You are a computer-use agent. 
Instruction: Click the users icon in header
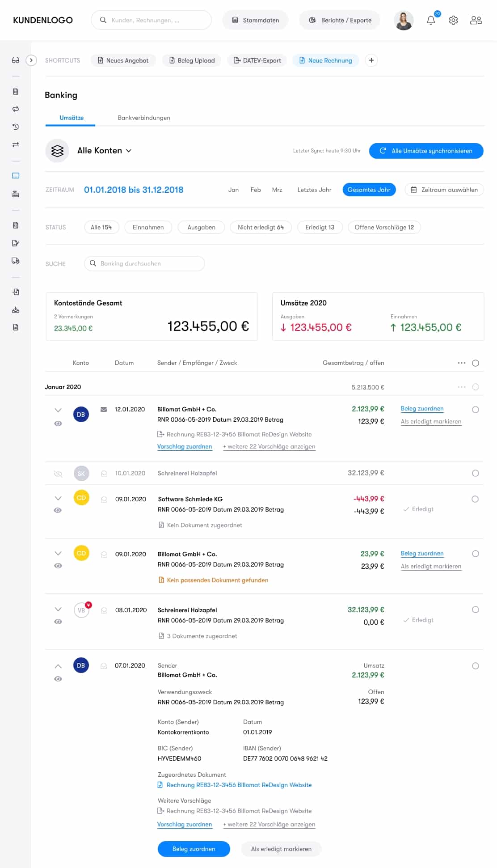476,21
